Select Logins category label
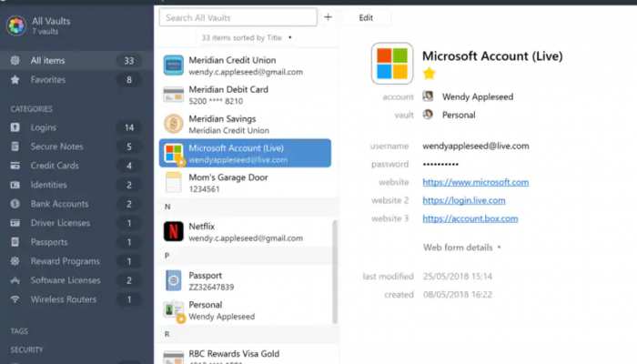The width and height of the screenshot is (637, 364). coord(44,127)
